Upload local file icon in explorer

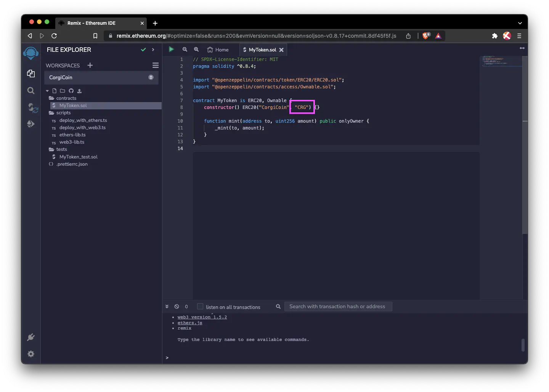(79, 91)
